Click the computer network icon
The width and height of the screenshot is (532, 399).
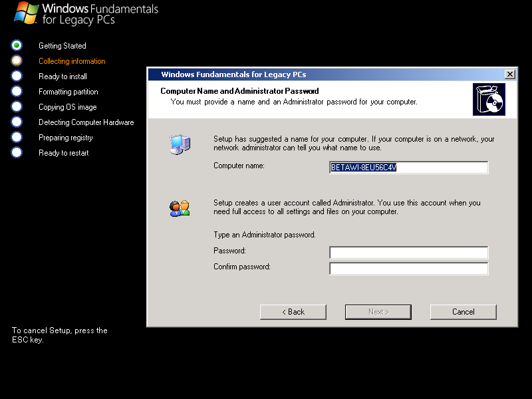[180, 144]
